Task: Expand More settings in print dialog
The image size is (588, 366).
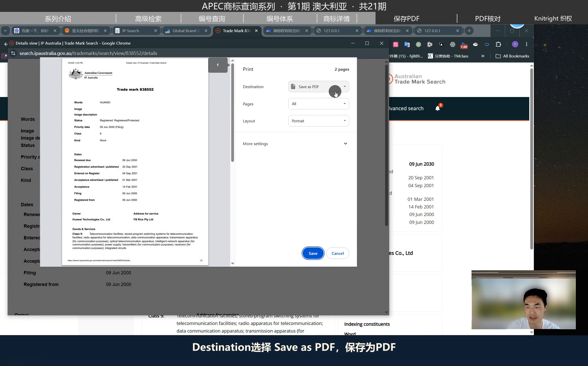Action: 296,144
